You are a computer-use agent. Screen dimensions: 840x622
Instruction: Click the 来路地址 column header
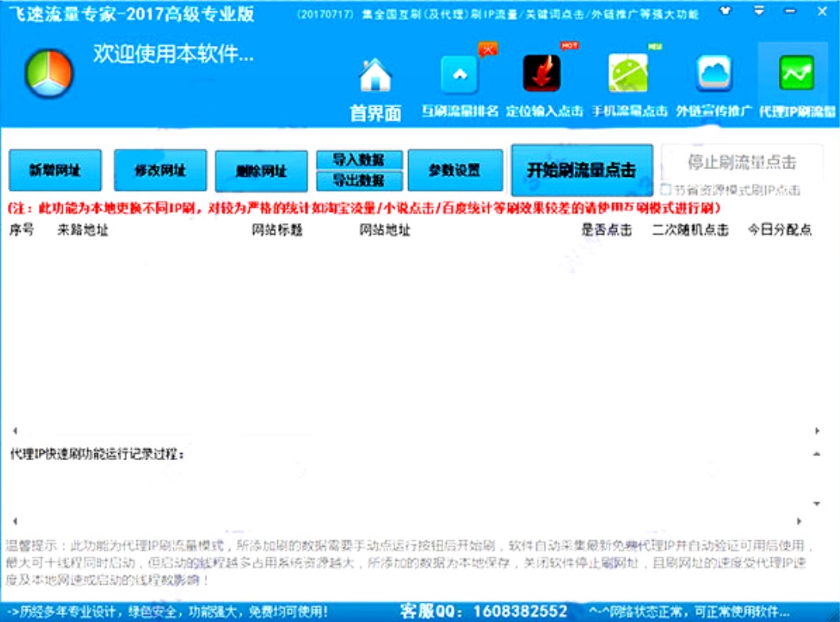83,230
